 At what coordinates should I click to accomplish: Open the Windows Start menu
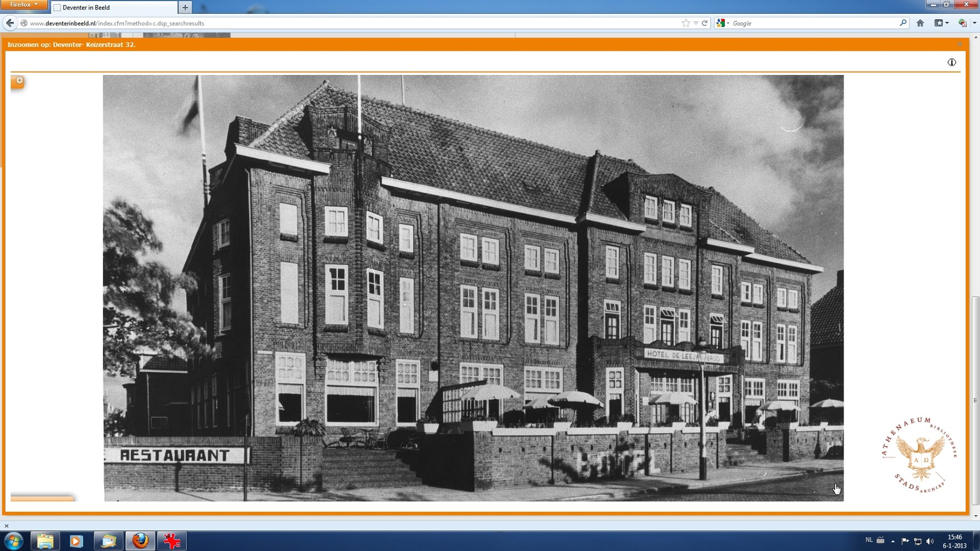13,541
